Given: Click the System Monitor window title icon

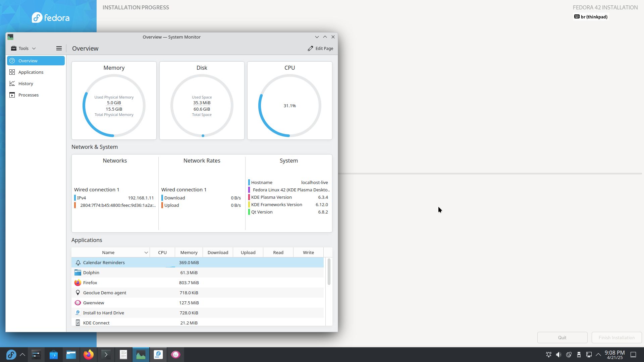Looking at the screenshot, I should click(x=10, y=37).
